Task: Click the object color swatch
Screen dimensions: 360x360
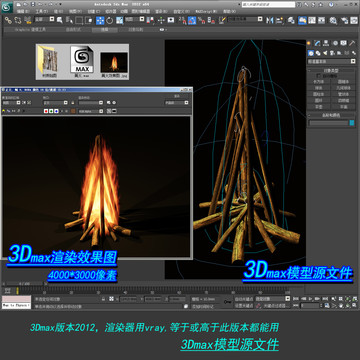Action: tap(352, 123)
